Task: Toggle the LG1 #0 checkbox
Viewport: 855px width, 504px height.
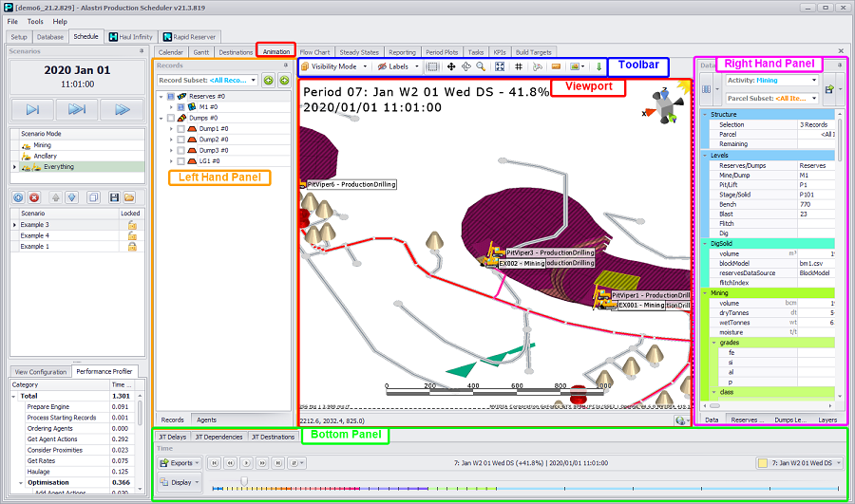Action: (x=180, y=160)
